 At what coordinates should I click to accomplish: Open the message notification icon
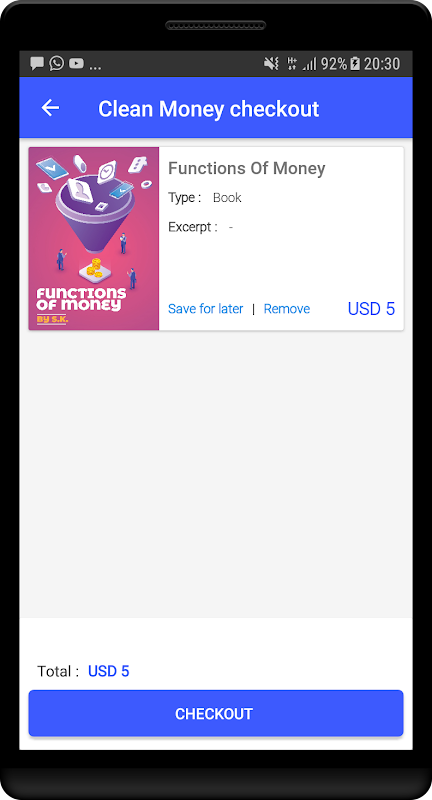37,64
